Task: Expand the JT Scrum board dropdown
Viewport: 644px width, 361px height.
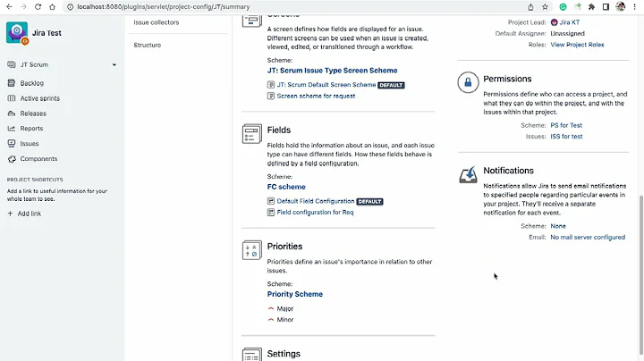Action: [114, 64]
